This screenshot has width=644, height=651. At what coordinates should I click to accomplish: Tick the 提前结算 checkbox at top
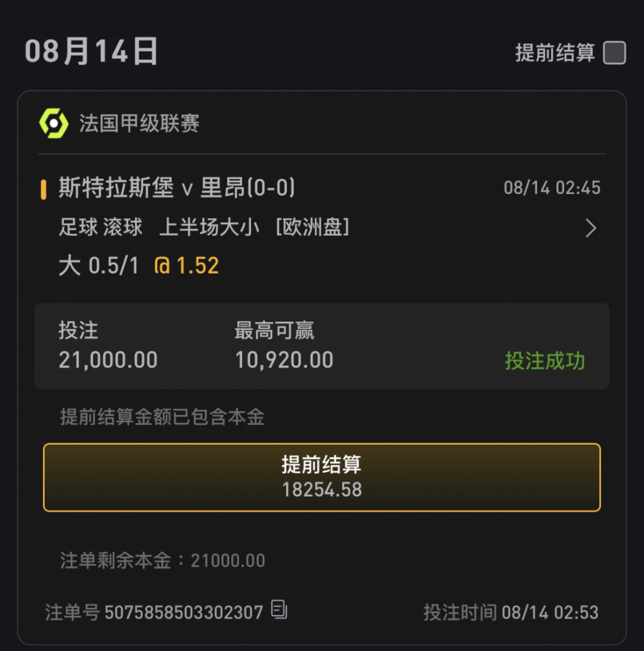[614, 53]
